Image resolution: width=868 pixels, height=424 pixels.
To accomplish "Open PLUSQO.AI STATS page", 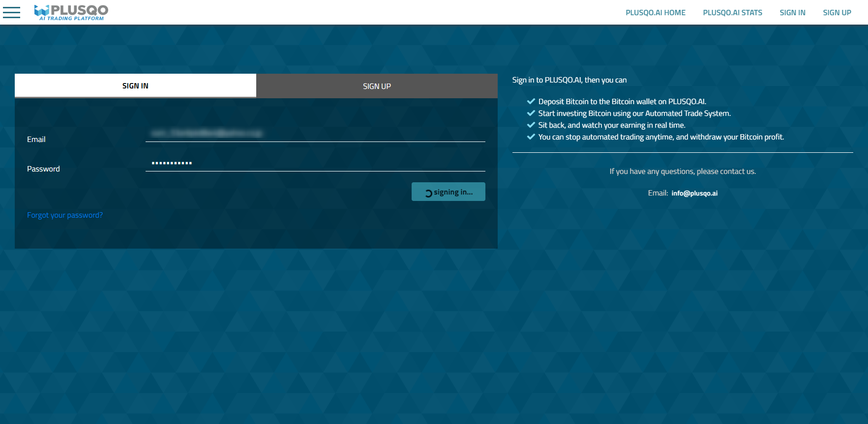I will (733, 13).
